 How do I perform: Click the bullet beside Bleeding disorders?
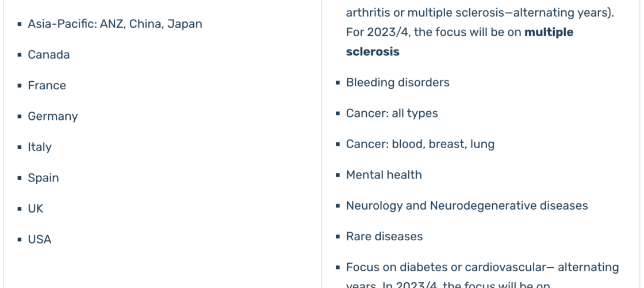tap(338, 83)
